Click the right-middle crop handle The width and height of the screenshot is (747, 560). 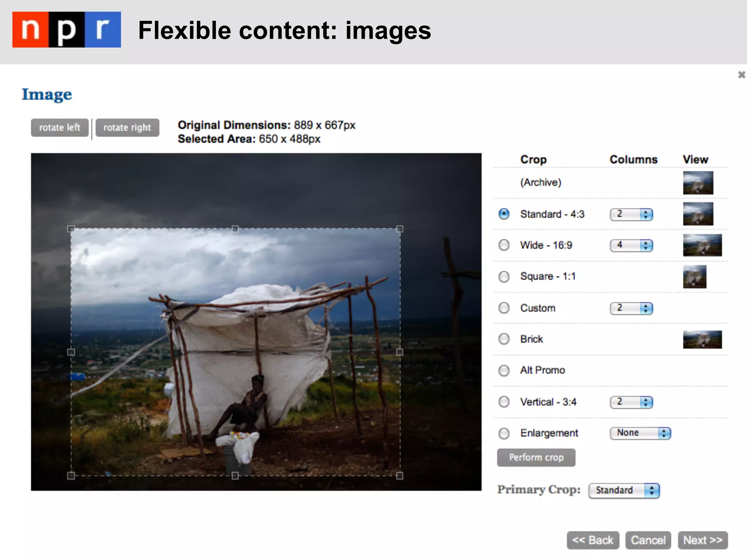click(x=400, y=352)
